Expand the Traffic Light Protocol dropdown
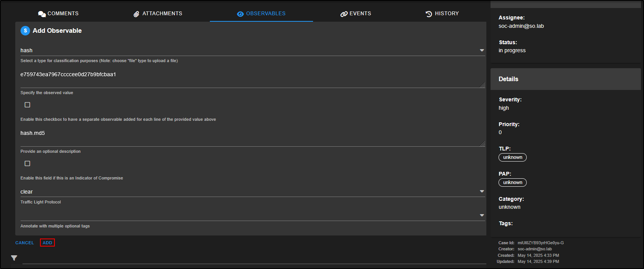 (482, 191)
